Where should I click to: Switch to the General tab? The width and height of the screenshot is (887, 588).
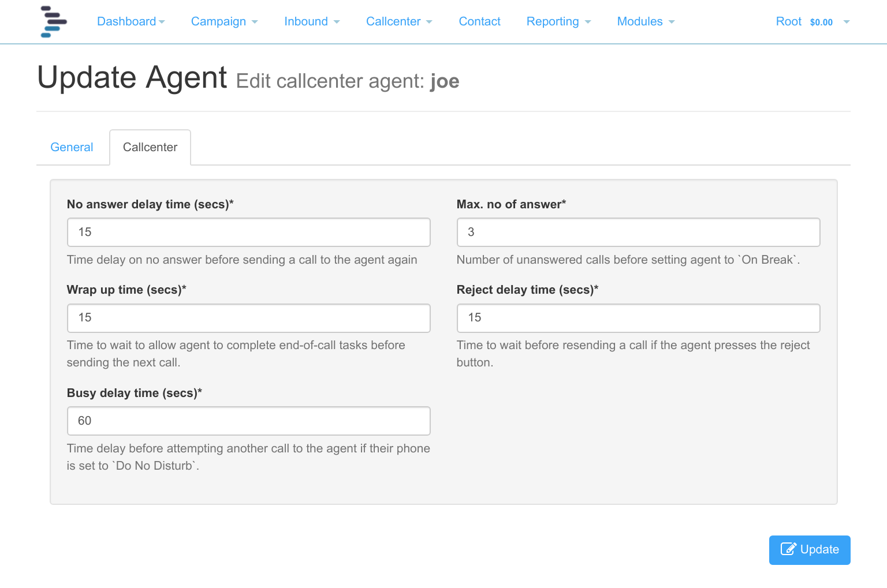coord(72,147)
